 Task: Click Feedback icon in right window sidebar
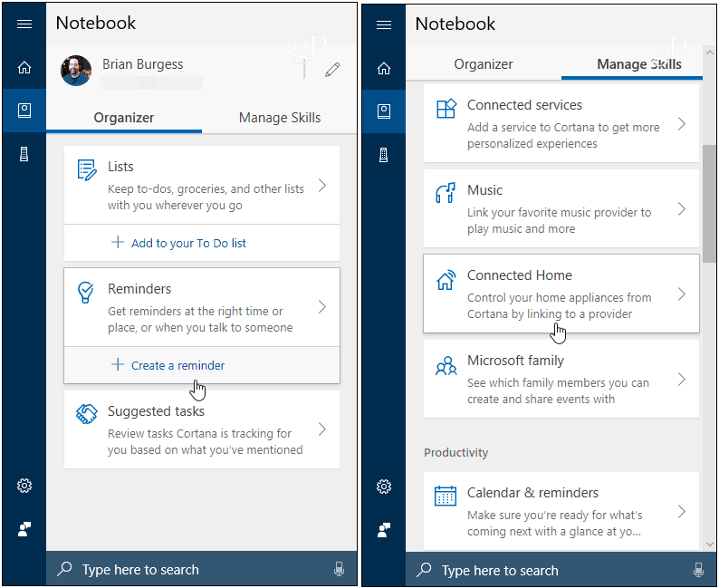384,530
